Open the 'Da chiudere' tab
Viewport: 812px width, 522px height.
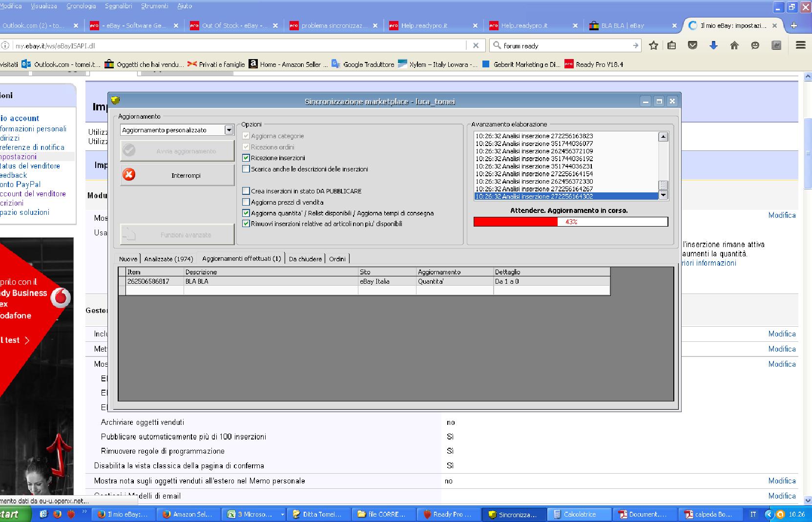click(306, 259)
